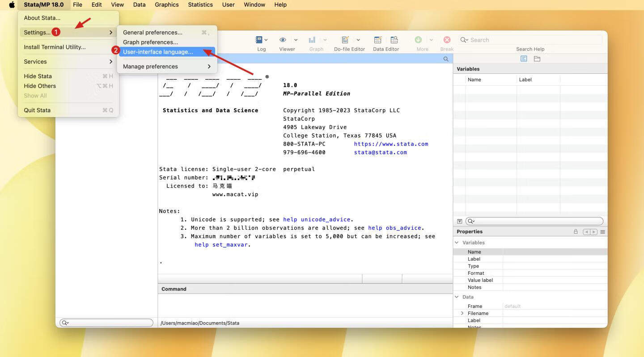The height and width of the screenshot is (357, 644).
Task: Sort by Label column in Variables panel
Action: click(x=538, y=80)
